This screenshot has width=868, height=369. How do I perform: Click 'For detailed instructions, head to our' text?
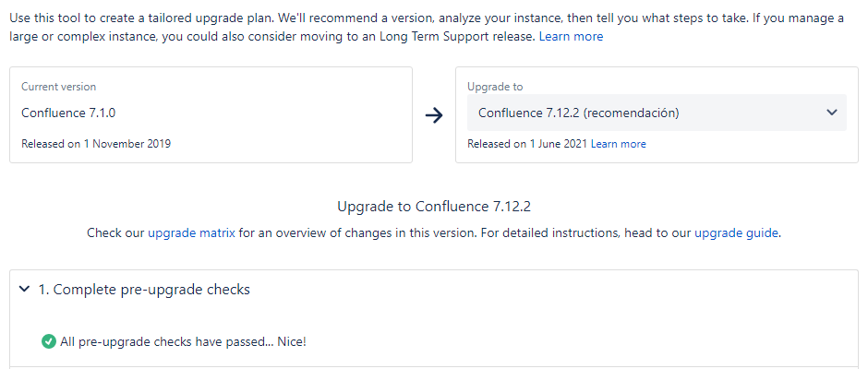pyautogui.click(x=586, y=232)
